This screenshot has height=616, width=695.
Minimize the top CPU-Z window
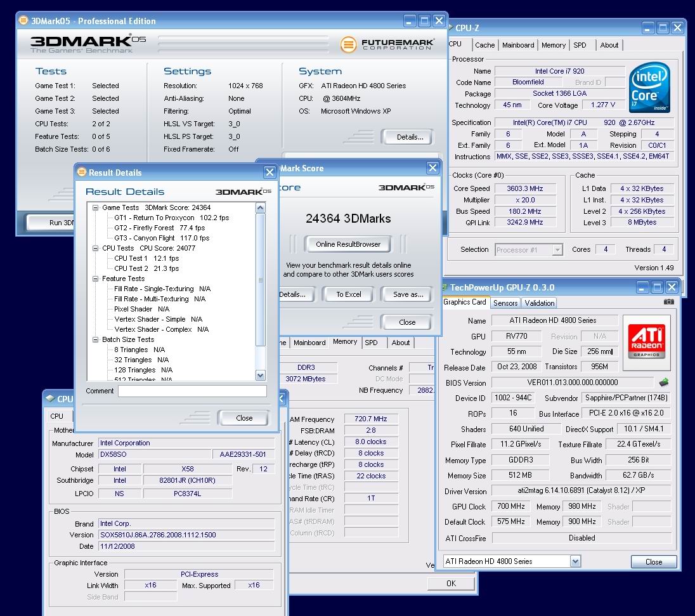(648, 28)
